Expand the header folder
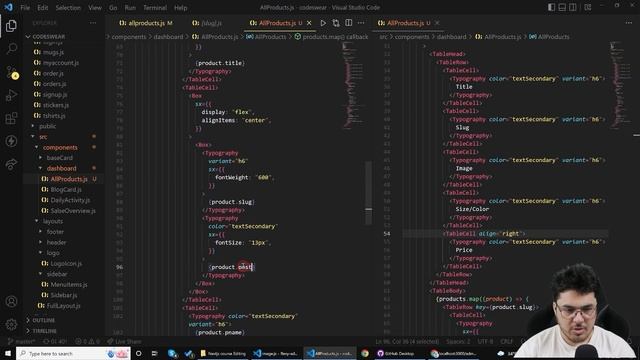640x360 pixels. click(x=56, y=242)
